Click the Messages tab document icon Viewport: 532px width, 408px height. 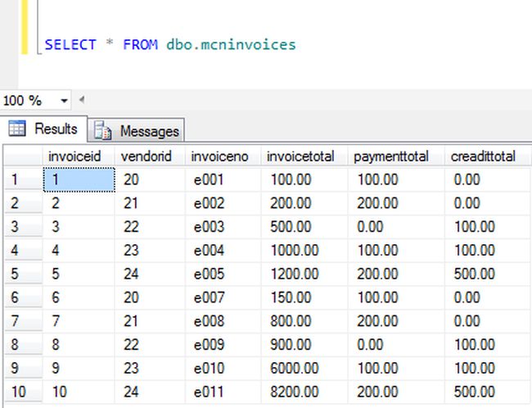pos(103,131)
